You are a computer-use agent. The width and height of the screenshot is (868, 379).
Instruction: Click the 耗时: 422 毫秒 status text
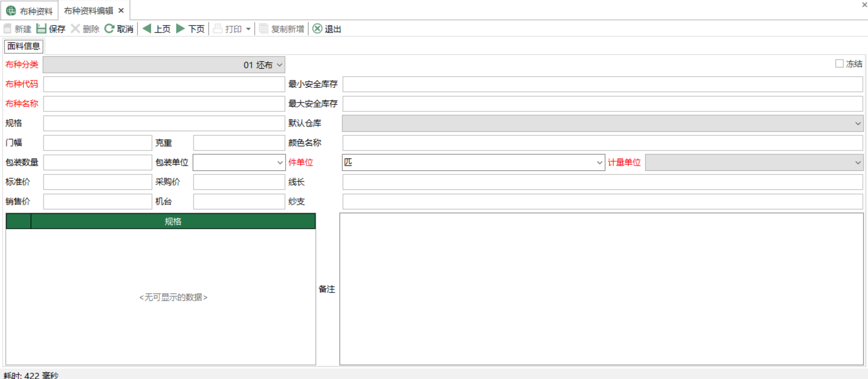tap(31, 375)
